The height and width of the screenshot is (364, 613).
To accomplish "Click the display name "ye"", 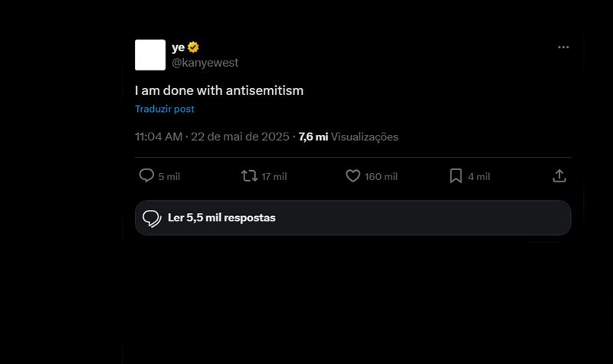I will coord(178,48).
